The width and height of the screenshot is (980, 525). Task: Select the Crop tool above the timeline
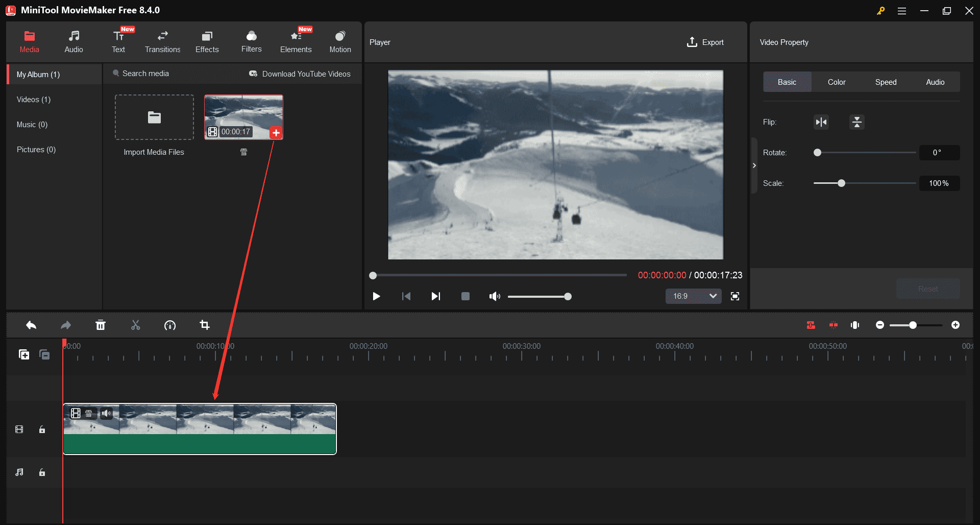[x=204, y=325]
